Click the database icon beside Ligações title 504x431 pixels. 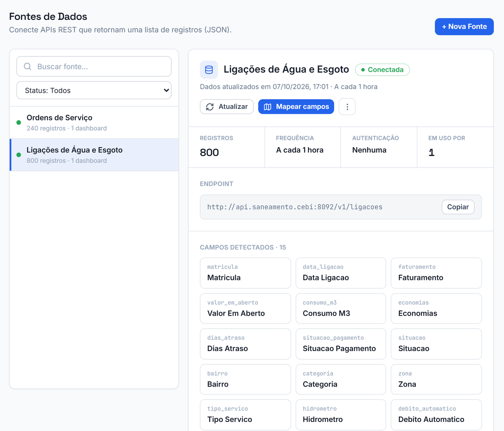point(209,70)
